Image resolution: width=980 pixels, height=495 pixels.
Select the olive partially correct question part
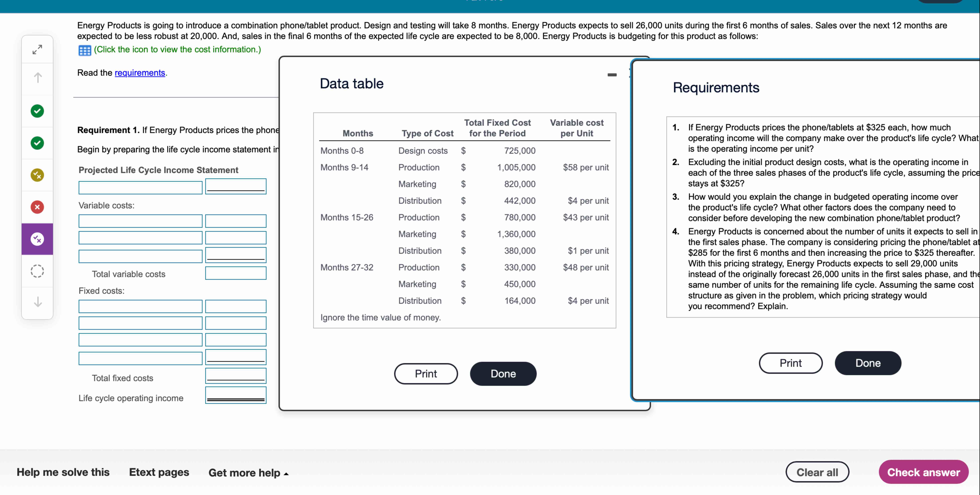pyautogui.click(x=37, y=175)
